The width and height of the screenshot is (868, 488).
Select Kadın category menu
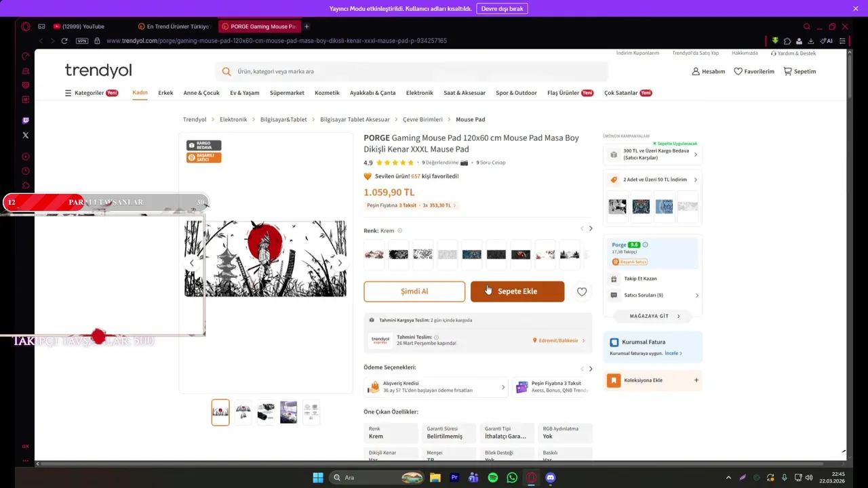140,93
